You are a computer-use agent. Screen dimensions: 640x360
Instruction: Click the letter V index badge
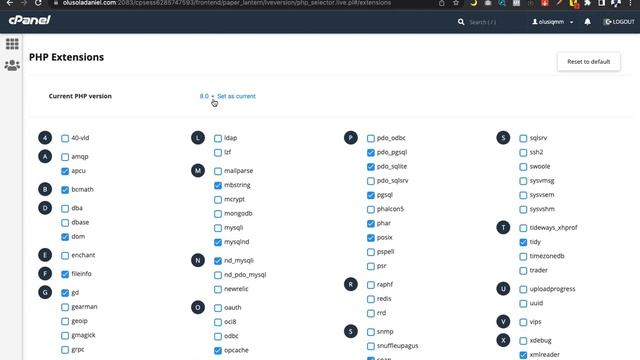tap(503, 322)
